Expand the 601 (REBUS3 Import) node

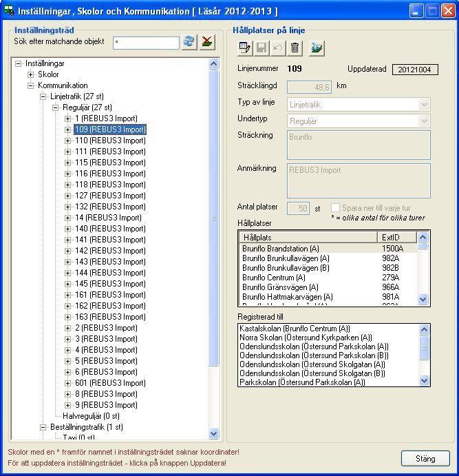pyautogui.click(x=67, y=384)
